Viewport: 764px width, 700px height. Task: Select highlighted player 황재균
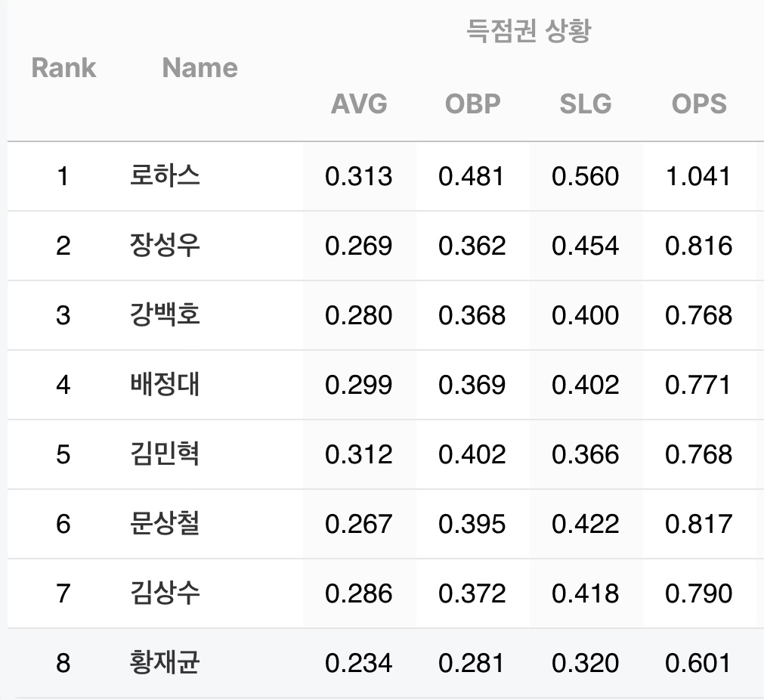point(165,663)
